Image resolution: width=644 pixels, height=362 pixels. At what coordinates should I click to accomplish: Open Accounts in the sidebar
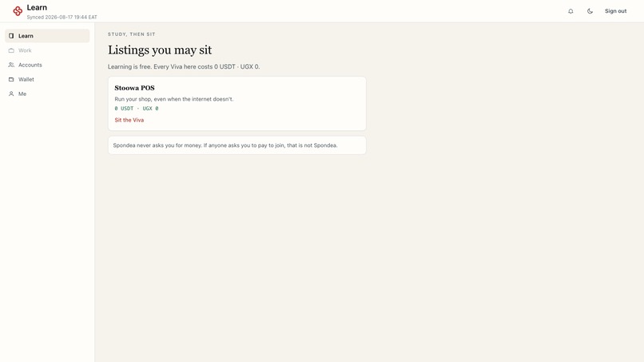tap(47, 65)
